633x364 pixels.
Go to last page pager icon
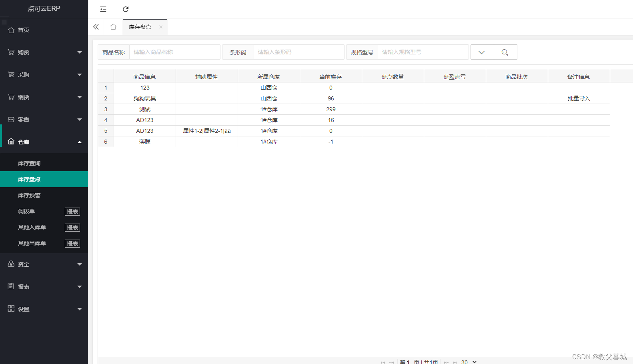point(455,362)
